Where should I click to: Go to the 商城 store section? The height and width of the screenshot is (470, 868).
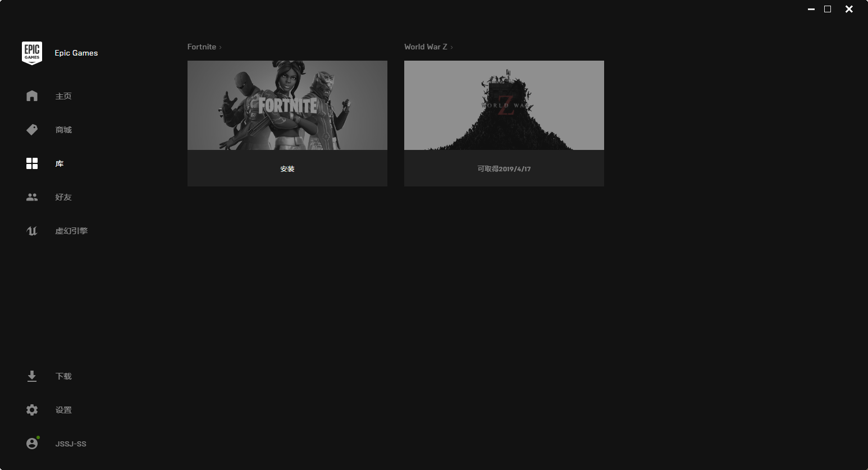point(63,130)
